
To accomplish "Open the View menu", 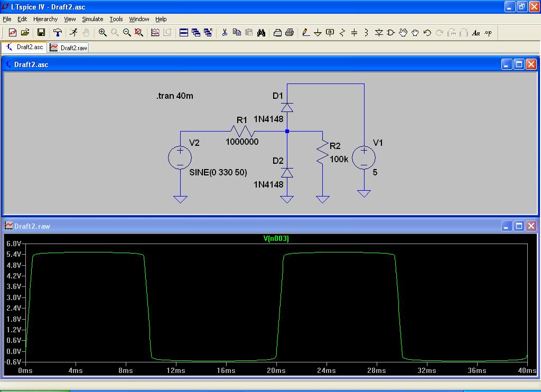I will [x=70, y=19].
